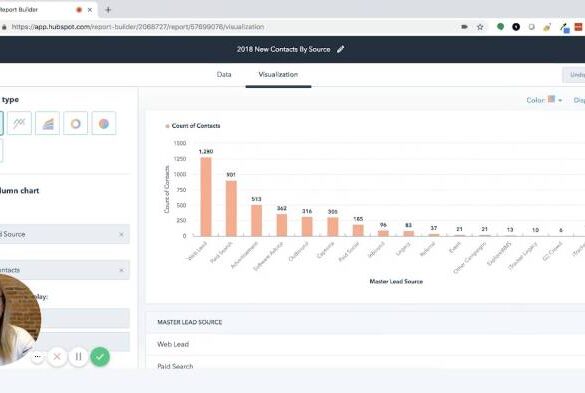Cancel the recording with red X
The height and width of the screenshot is (393, 585).
(x=57, y=357)
